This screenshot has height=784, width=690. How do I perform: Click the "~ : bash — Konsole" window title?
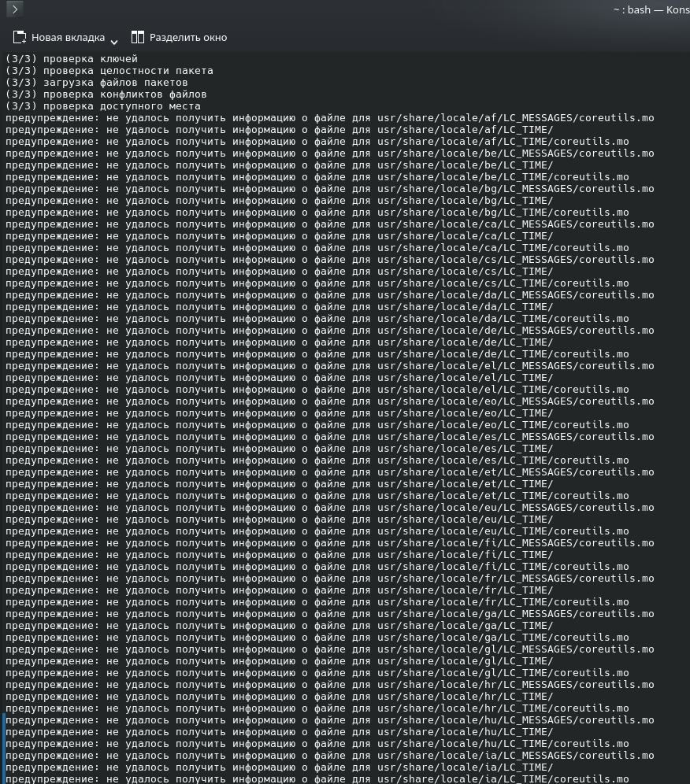tap(651, 9)
